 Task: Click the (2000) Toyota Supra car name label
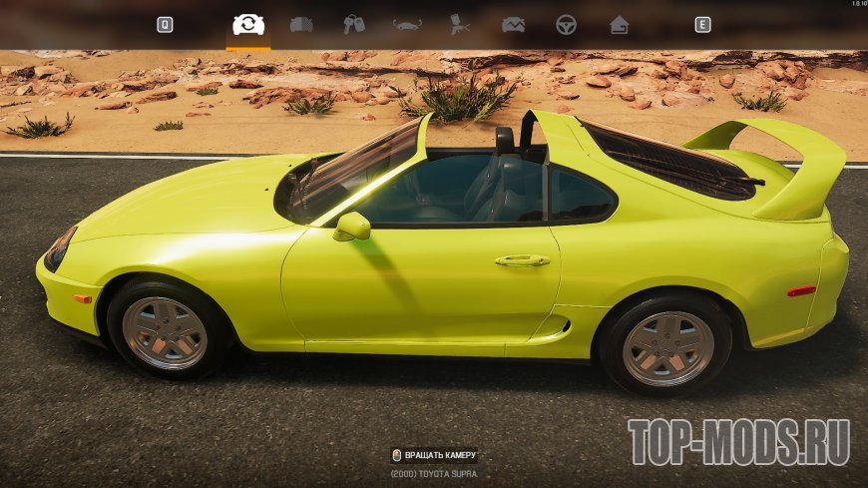433,473
